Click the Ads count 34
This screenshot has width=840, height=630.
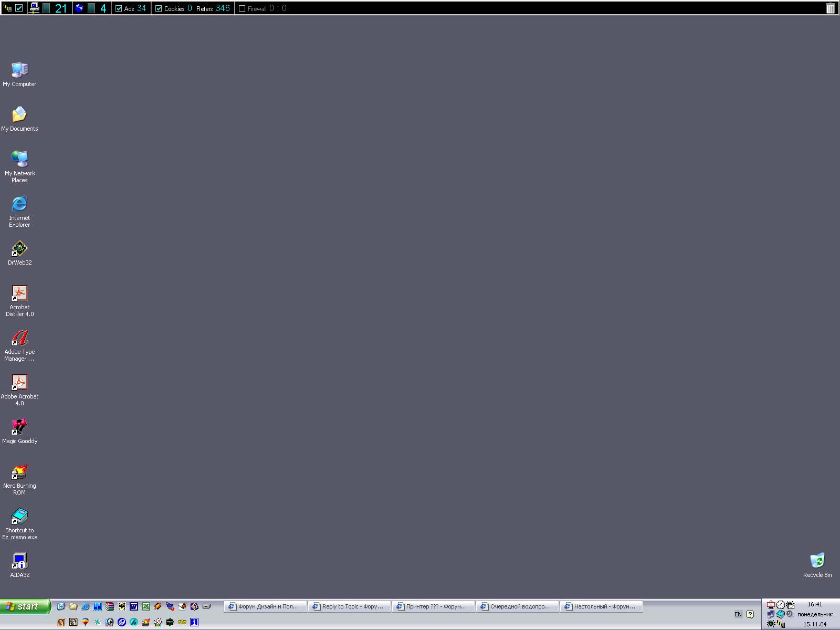click(x=142, y=8)
